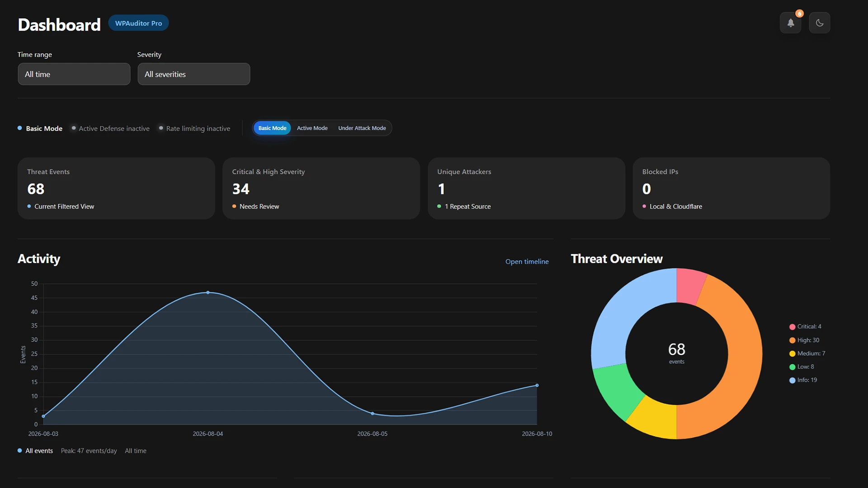Open notifications bell icon

tap(790, 23)
